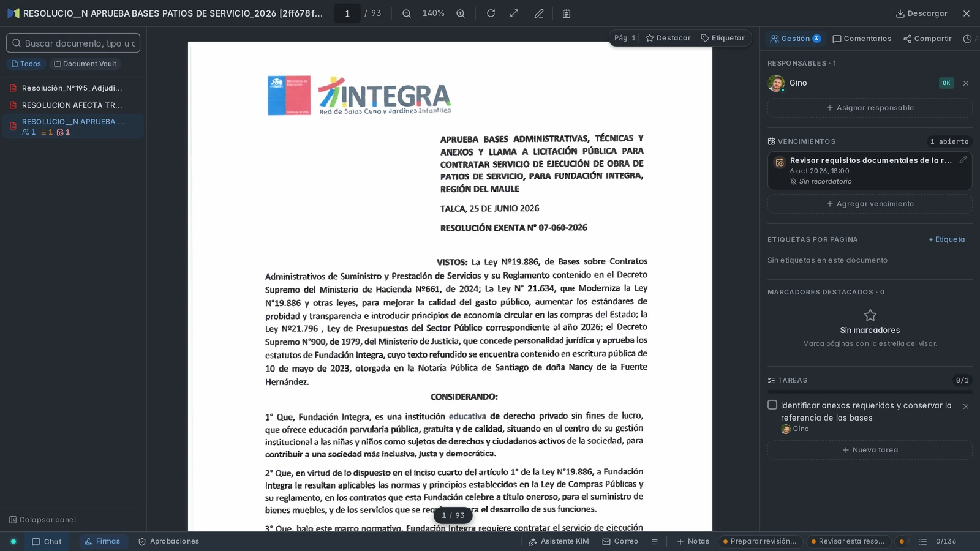980x551 pixels.
Task: Open Chat in bottom bar
Action: (x=47, y=542)
